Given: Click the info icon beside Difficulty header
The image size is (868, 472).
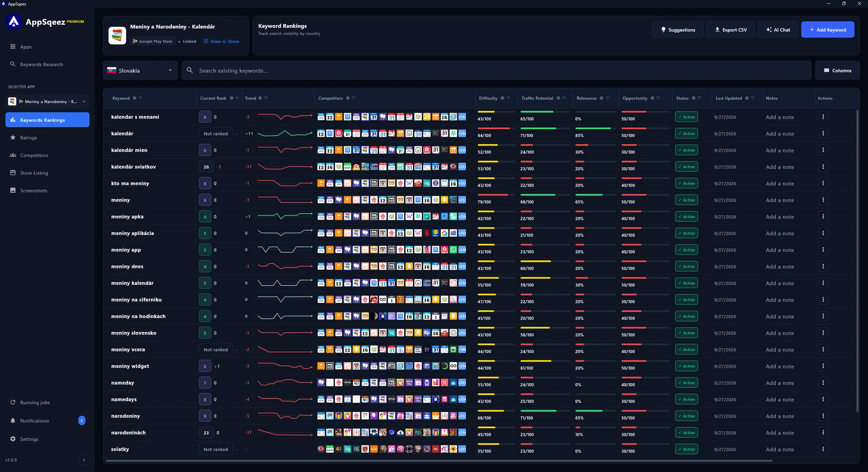Looking at the screenshot, I should [x=502, y=98].
